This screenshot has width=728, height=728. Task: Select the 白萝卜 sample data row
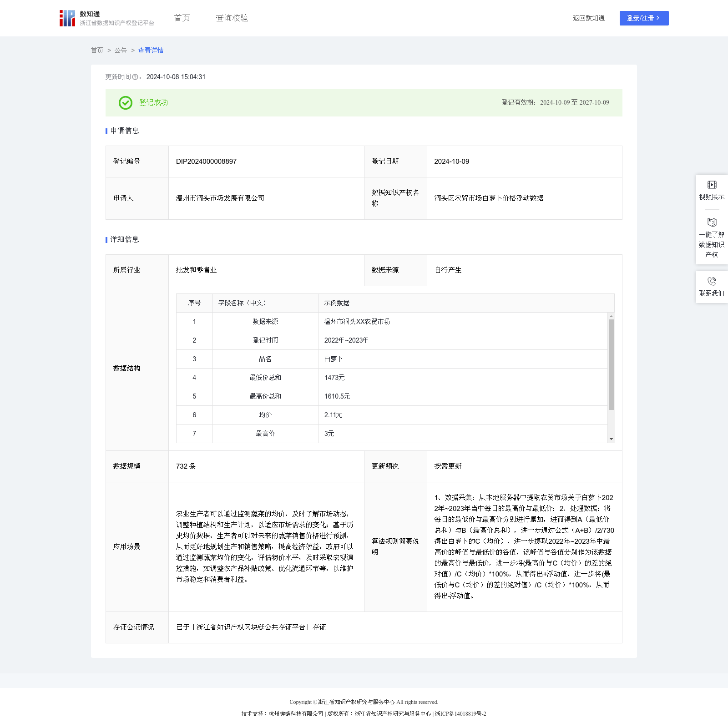334,359
